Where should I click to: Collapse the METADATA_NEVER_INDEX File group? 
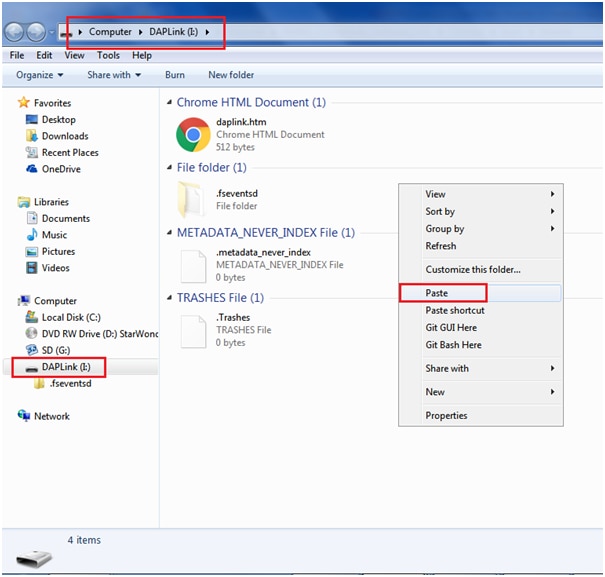pos(169,232)
